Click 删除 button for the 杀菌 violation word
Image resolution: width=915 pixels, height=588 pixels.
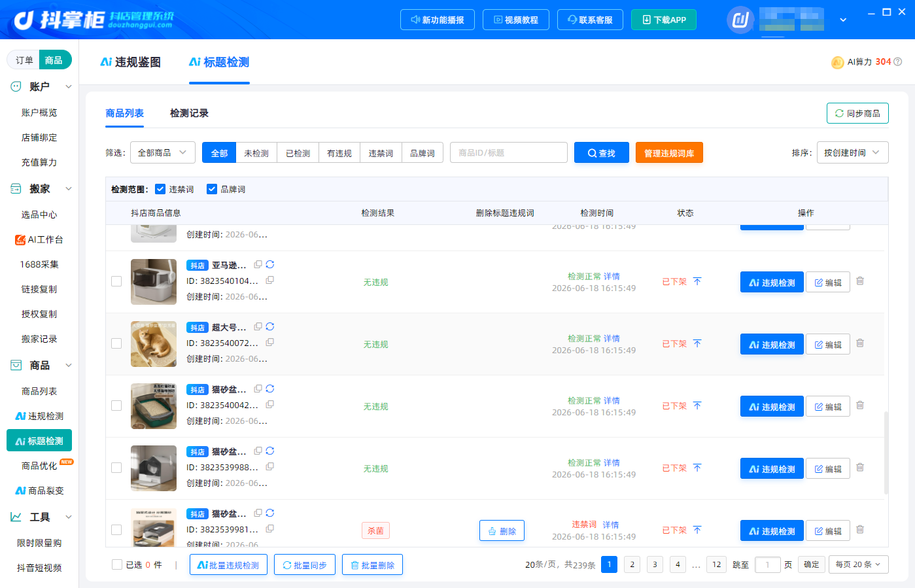coord(502,530)
